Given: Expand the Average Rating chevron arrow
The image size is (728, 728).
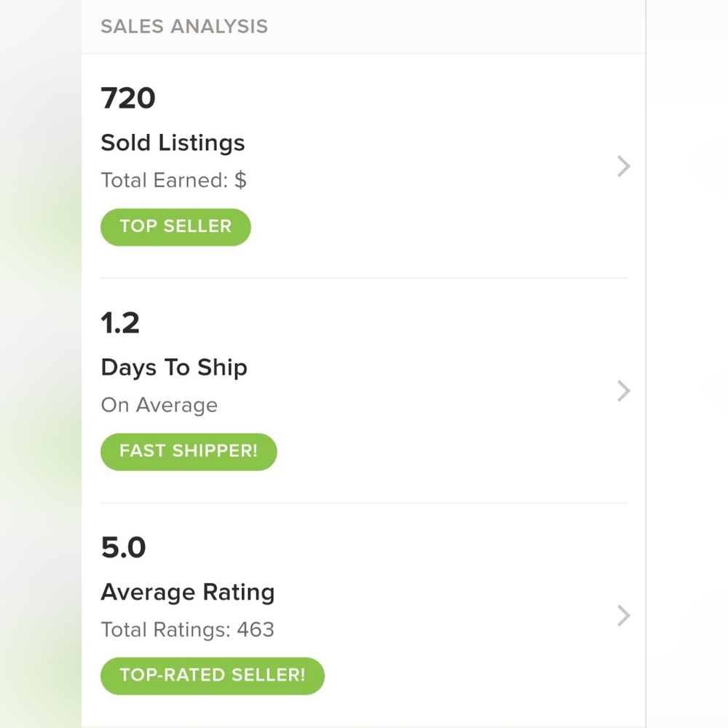Looking at the screenshot, I should (x=623, y=616).
